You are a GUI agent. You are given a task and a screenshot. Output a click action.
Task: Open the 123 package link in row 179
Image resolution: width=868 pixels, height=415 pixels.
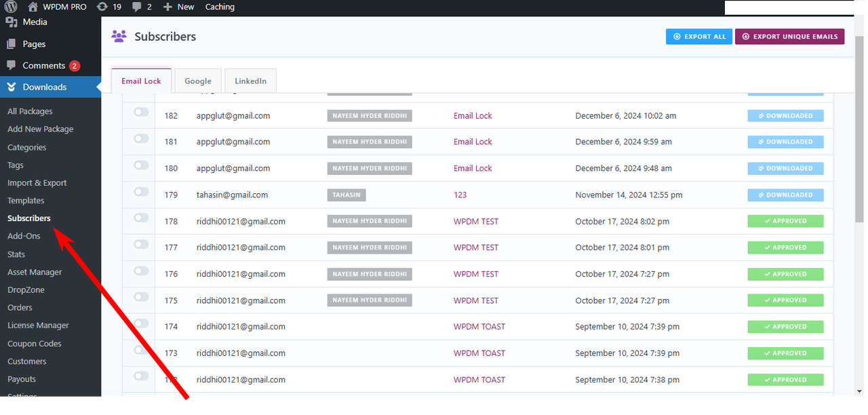(460, 195)
